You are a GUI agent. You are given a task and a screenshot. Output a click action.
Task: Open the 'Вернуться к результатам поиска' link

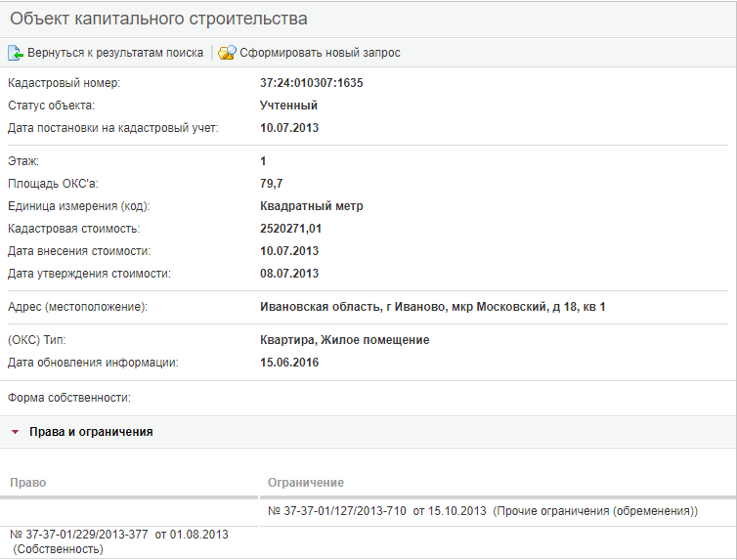pos(115,53)
